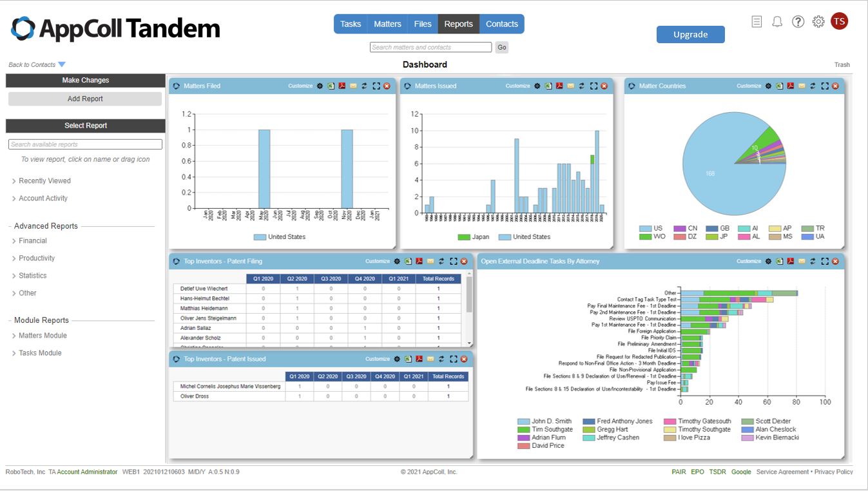Export the Matters Filed chart to Excel

331,85
